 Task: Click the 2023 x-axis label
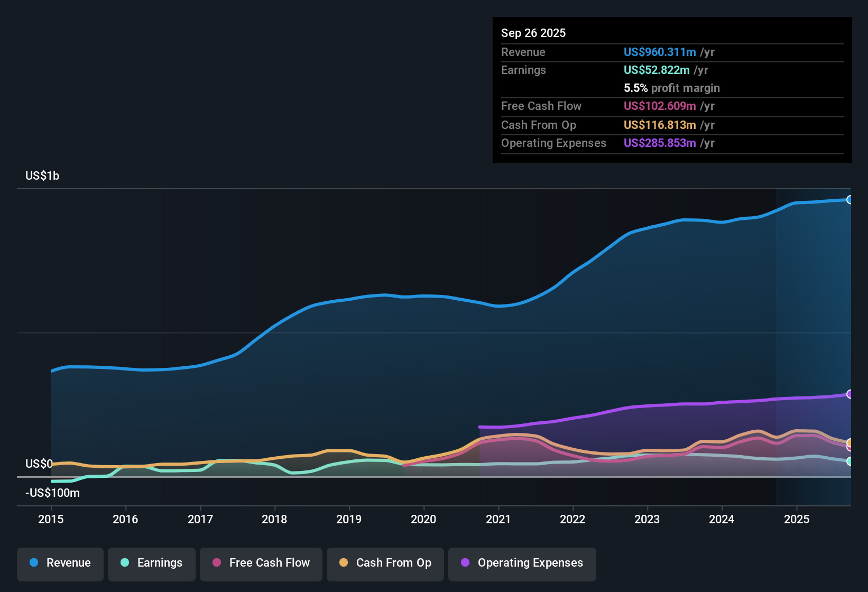tap(647, 520)
